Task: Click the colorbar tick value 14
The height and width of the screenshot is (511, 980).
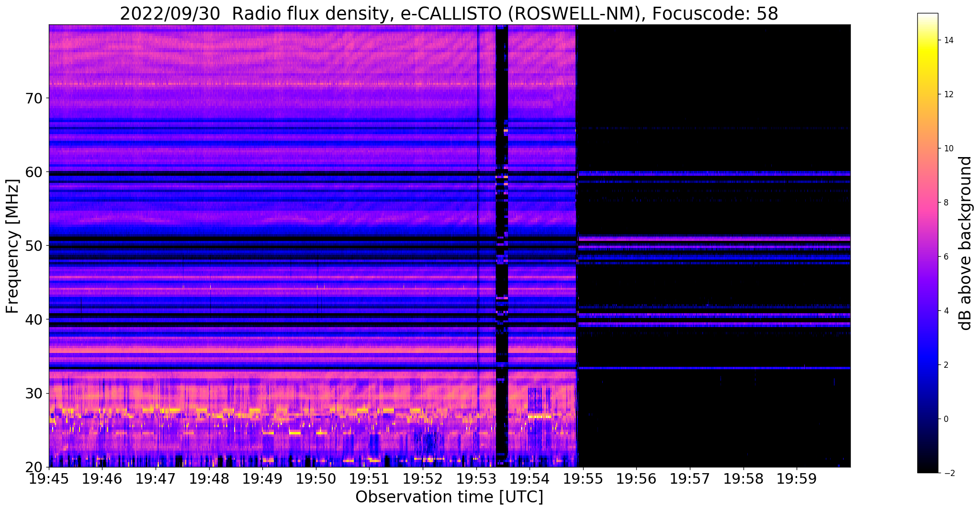Action: [948, 40]
